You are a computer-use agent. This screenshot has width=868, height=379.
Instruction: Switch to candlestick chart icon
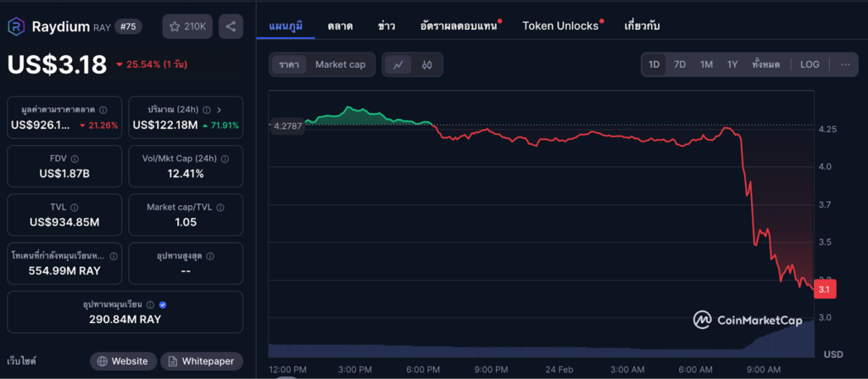tap(427, 64)
